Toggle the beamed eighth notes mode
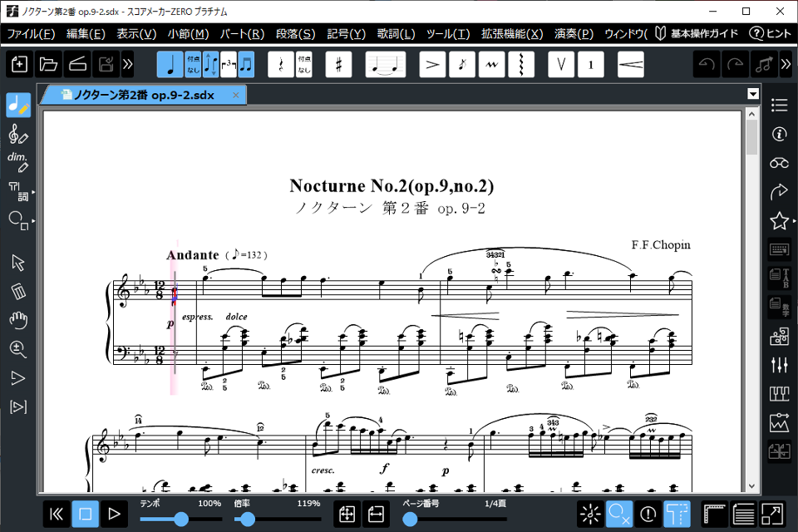Viewport: 798px width, 532px height. click(246, 64)
